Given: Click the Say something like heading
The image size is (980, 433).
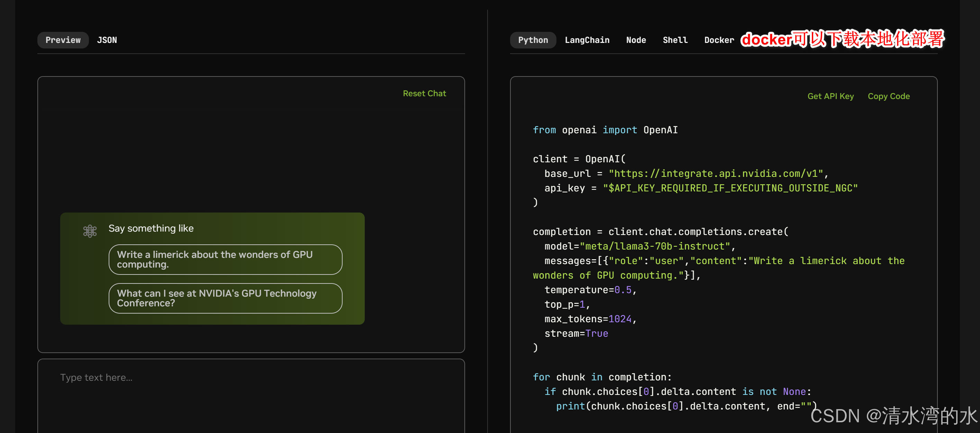Looking at the screenshot, I should (151, 228).
